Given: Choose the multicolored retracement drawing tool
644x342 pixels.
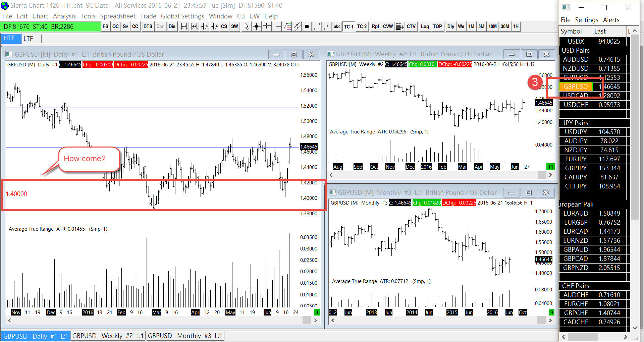Looking at the screenshot, I should [287, 26].
